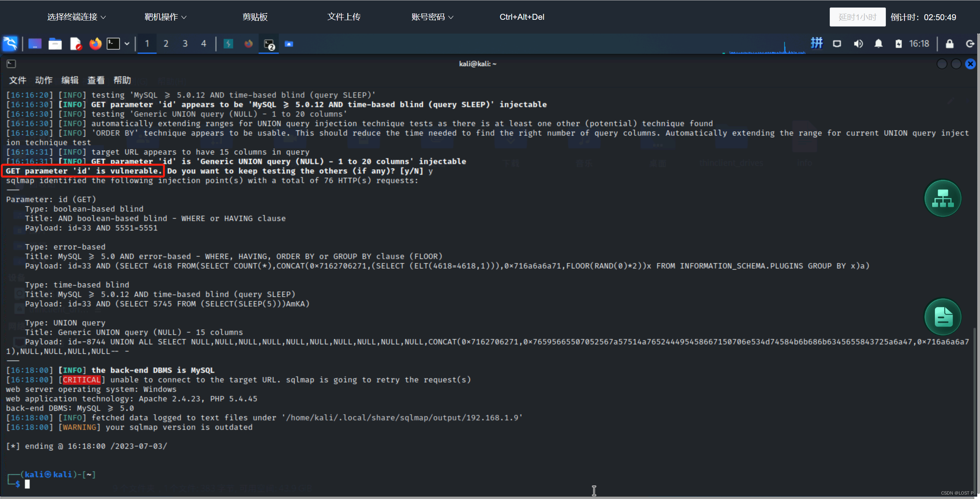This screenshot has width=980, height=499.
Task: Open the 文件 menu in the terminal
Action: (17, 80)
